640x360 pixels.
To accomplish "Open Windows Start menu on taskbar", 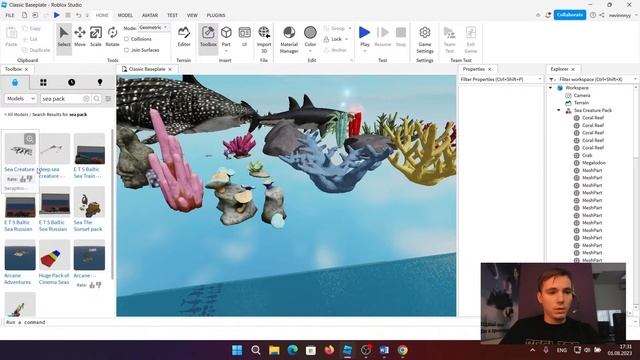I will [237, 350].
